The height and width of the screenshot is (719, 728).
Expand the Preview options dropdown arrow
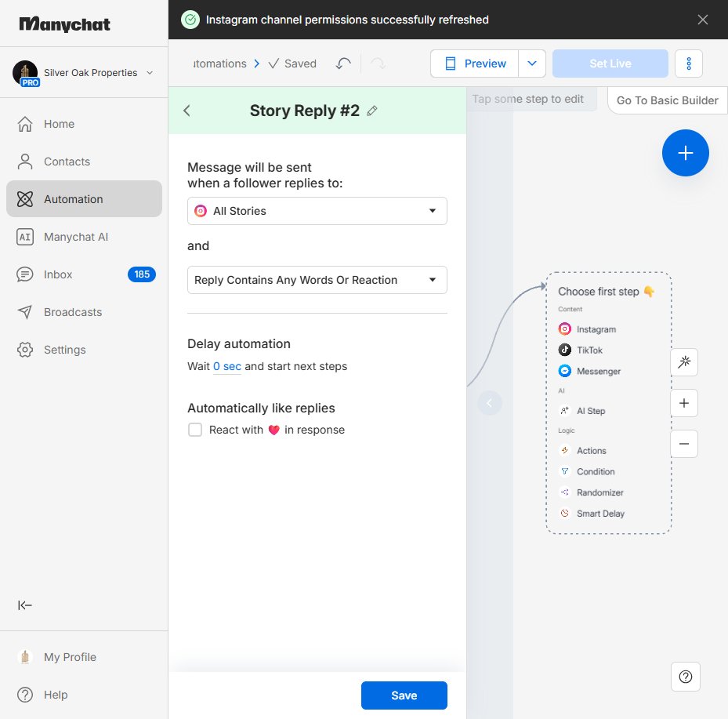coord(532,64)
